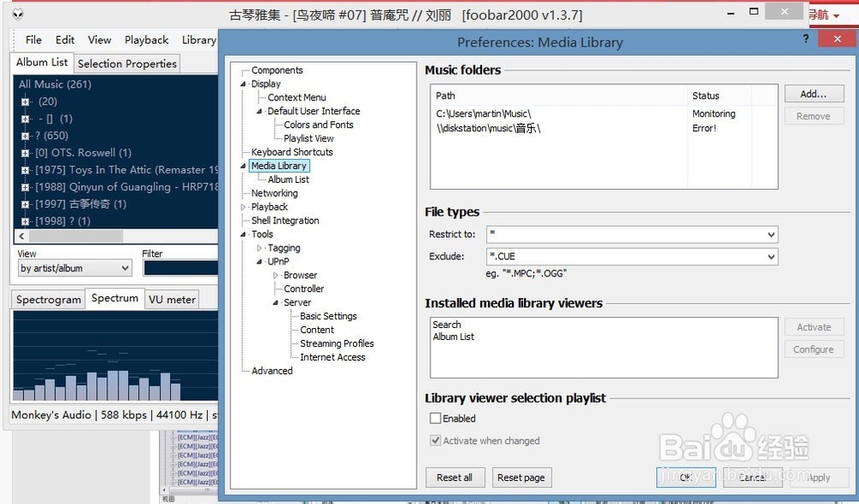Switch to the Album List tab
Image resolution: width=859 pixels, height=504 pixels.
41,63
